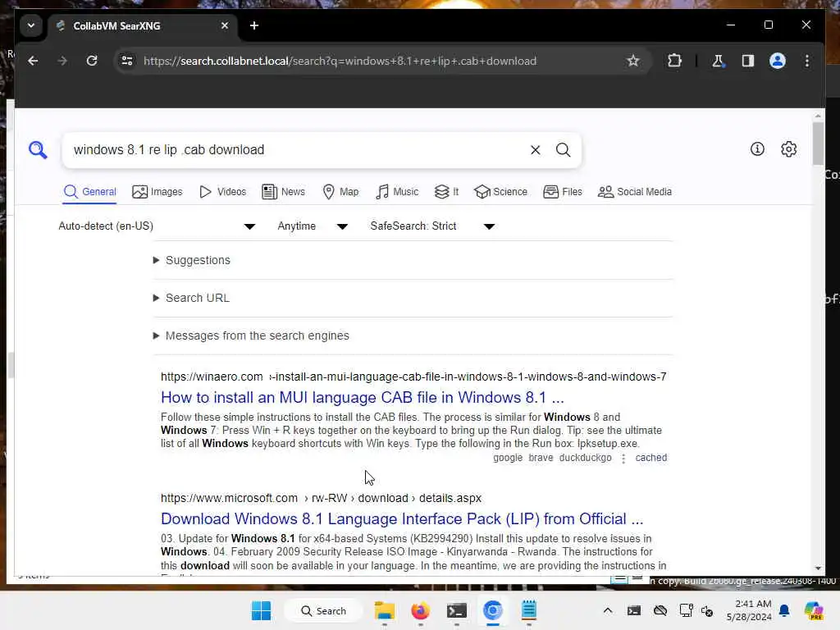The image size is (840, 630).
Task: Open the Anytime time range dropdown
Action: coord(313,226)
